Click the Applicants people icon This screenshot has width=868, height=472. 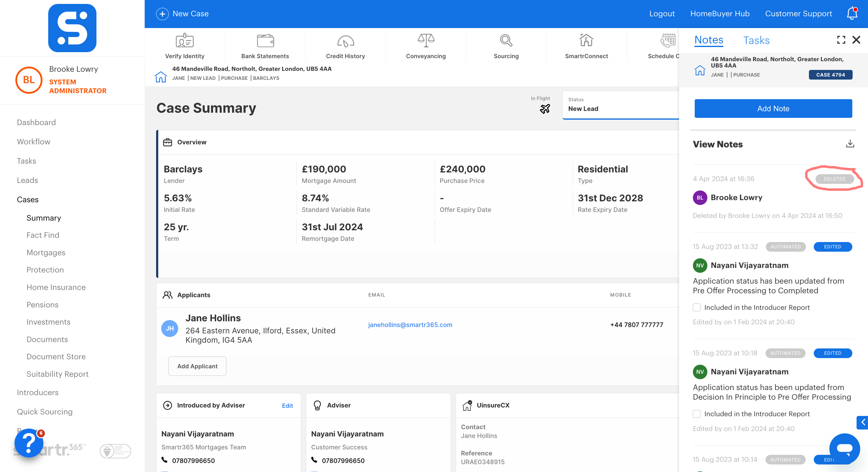pos(168,295)
